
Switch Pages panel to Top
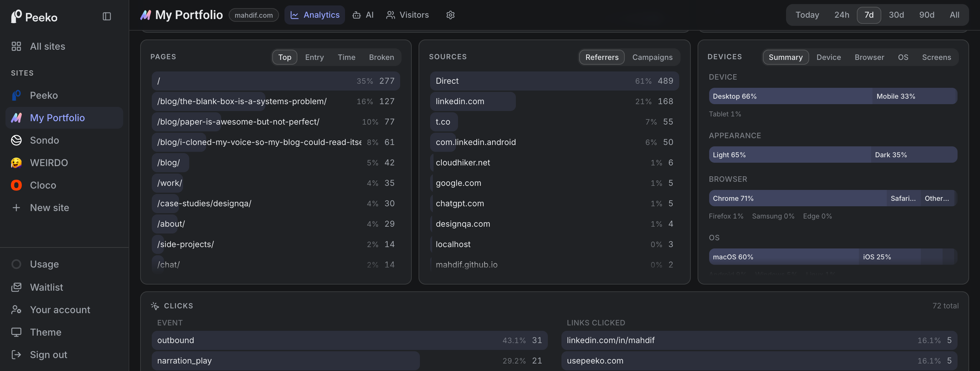[x=284, y=57]
